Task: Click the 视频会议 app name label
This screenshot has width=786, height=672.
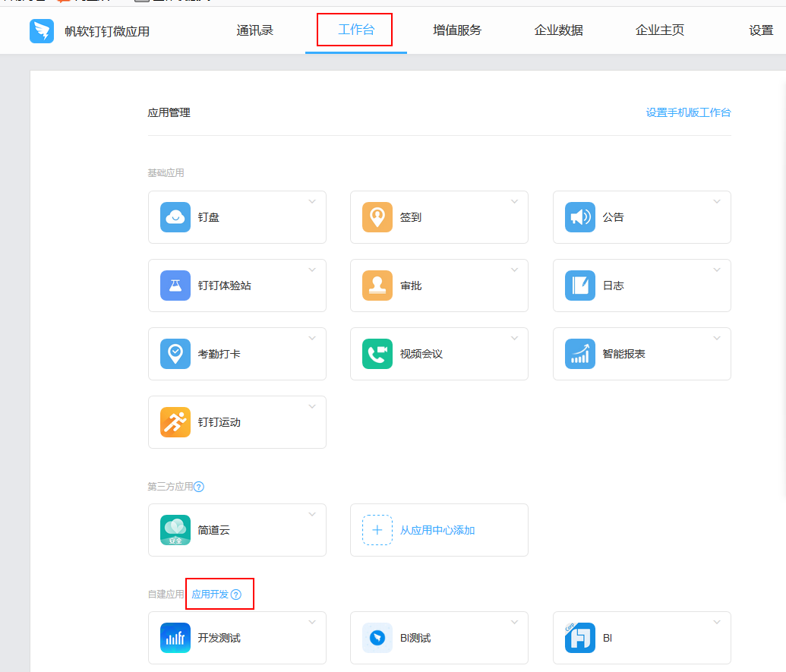Action: pyautogui.click(x=421, y=355)
